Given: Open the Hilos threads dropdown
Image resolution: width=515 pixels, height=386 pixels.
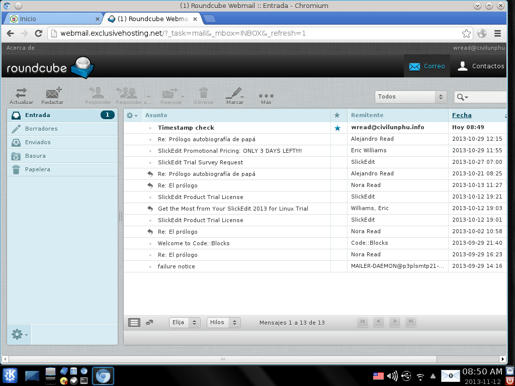Looking at the screenshot, I should point(223,322).
